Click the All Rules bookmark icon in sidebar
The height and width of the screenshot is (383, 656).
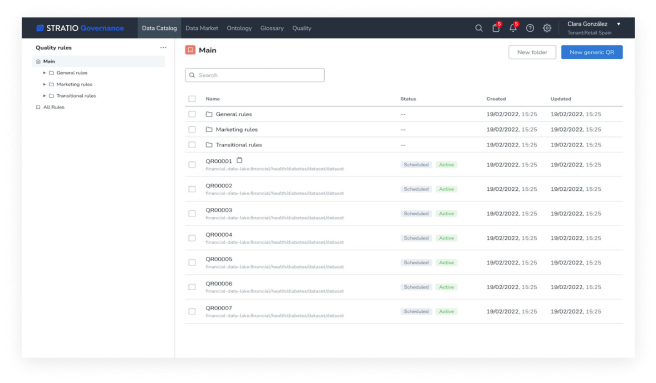coord(38,107)
